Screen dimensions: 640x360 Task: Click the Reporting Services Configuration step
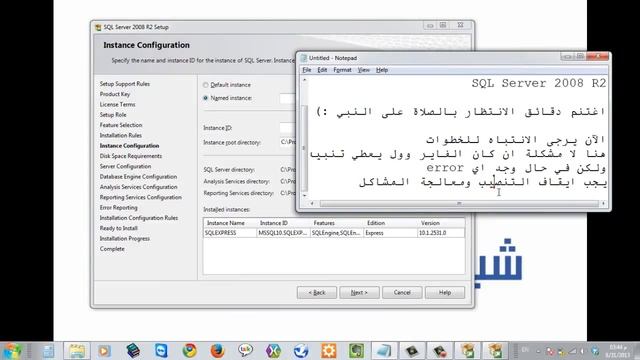coord(140,197)
